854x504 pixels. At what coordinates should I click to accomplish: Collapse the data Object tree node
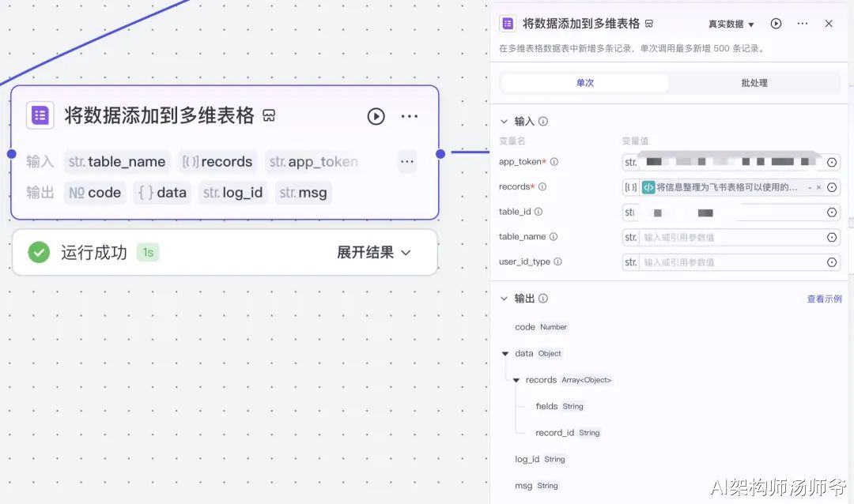point(504,354)
